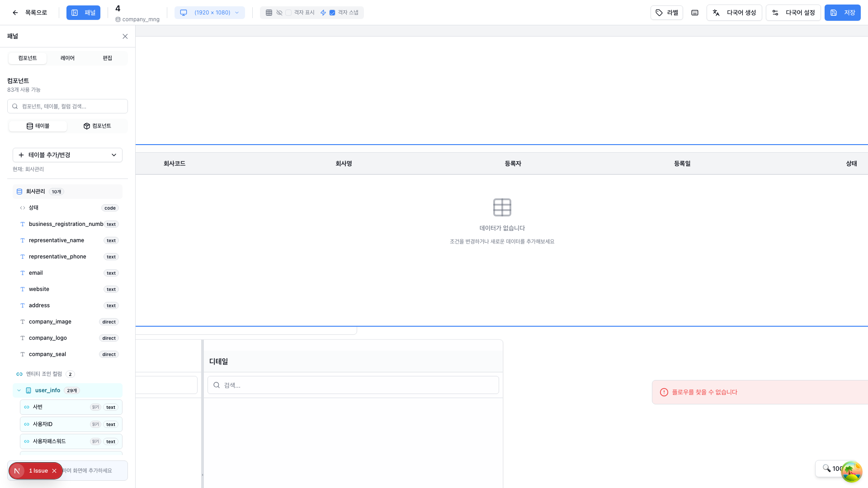Screen dimensions: 868x488
Task: Toggle the 패널 button in top bar
Action: click(x=83, y=13)
